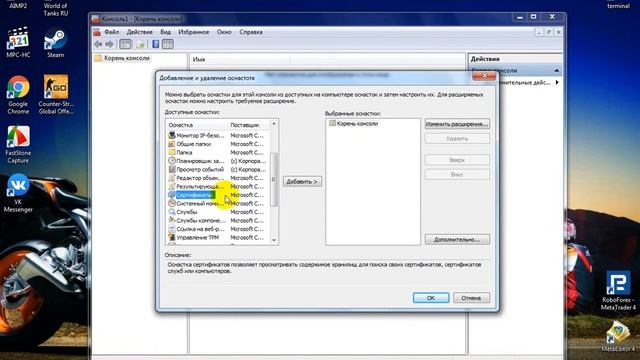
Task: Open the 'Избранное' menu
Action: click(x=193, y=32)
